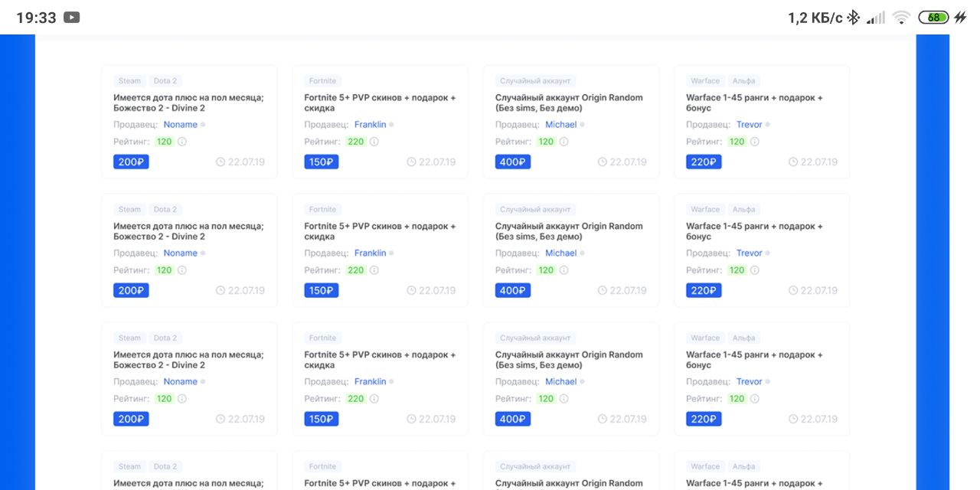Click clock icon on top-row Warface card
Viewport: 980px width, 490px height.
(x=793, y=162)
